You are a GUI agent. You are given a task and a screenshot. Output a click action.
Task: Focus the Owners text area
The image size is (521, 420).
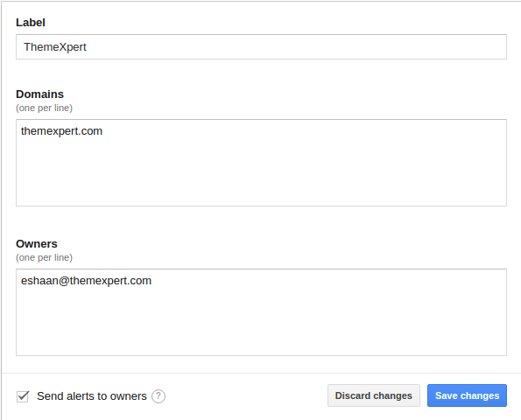[x=261, y=312]
